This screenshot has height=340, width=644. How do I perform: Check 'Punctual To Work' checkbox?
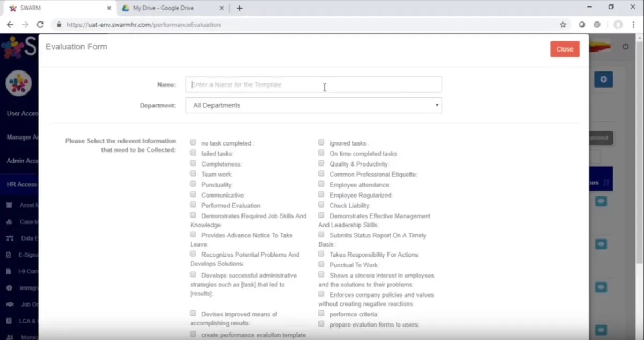pos(321,264)
